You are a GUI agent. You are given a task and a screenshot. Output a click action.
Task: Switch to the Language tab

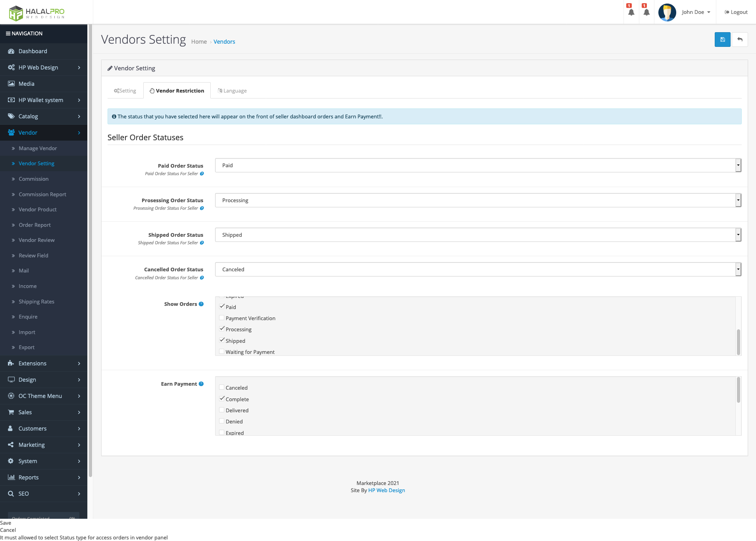click(232, 91)
